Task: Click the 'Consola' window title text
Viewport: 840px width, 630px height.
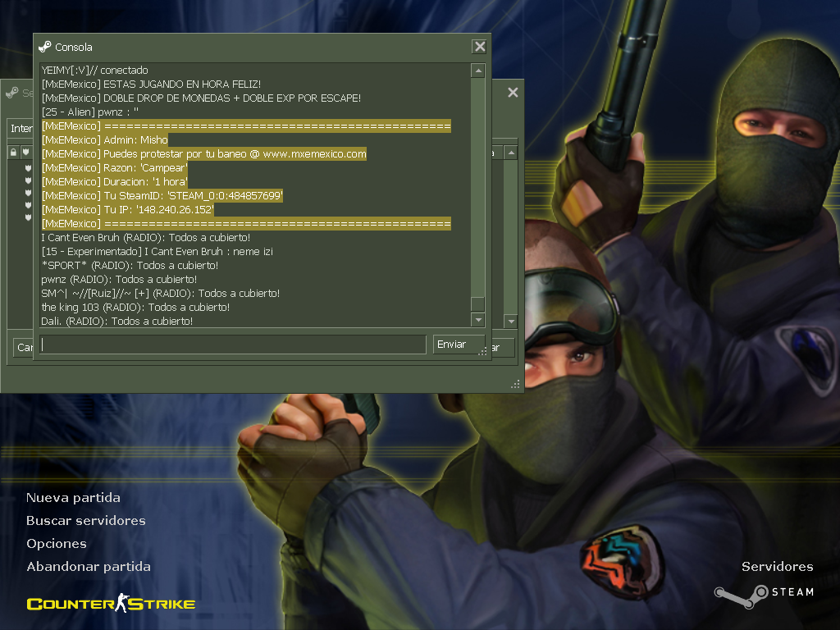Action: click(73, 47)
